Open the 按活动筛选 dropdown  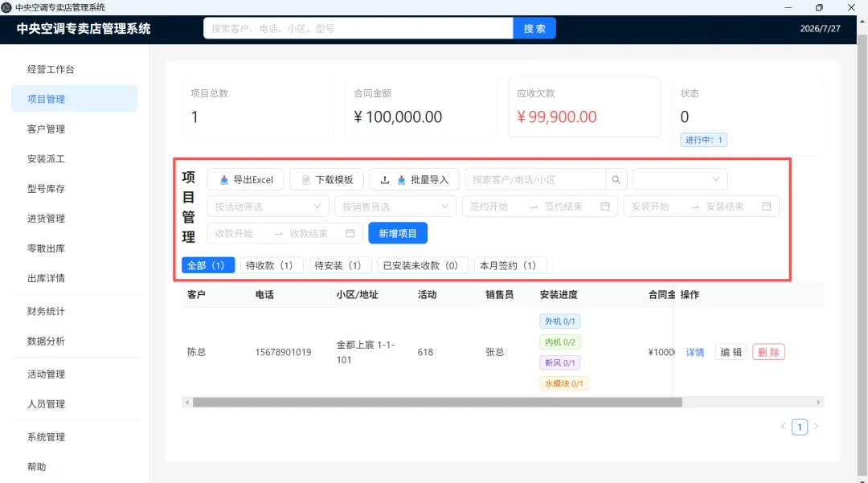(268, 207)
